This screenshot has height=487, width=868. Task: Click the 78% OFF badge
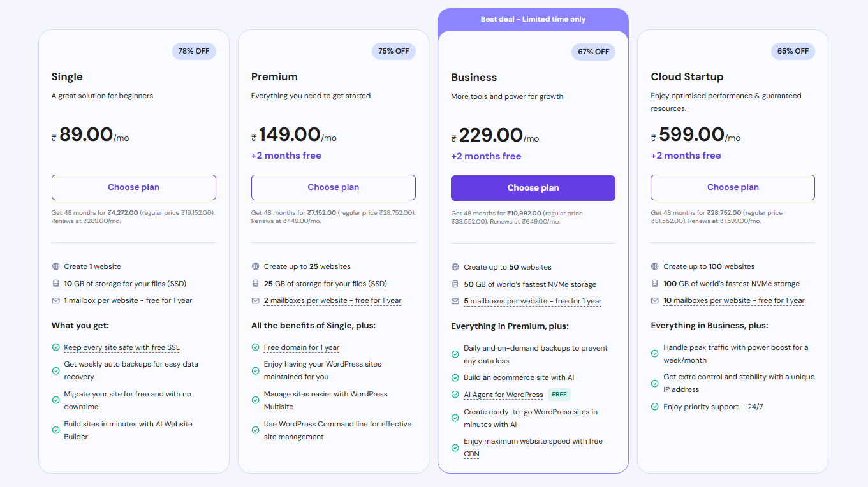(x=194, y=51)
